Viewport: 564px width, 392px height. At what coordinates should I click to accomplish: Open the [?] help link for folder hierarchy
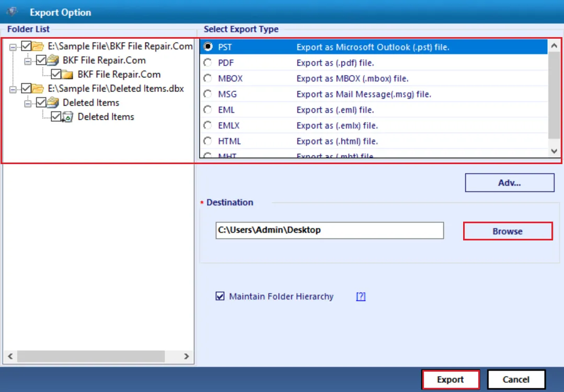pos(361,296)
